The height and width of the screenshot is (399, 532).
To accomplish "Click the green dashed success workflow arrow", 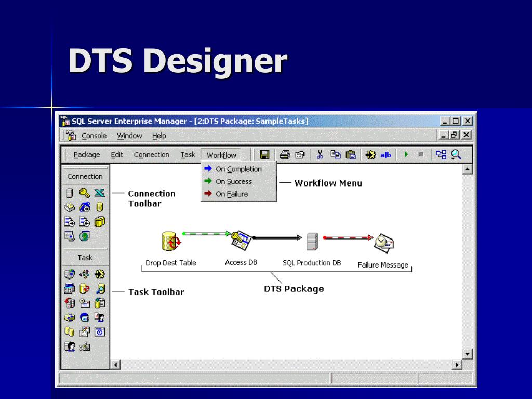I will (x=207, y=233).
